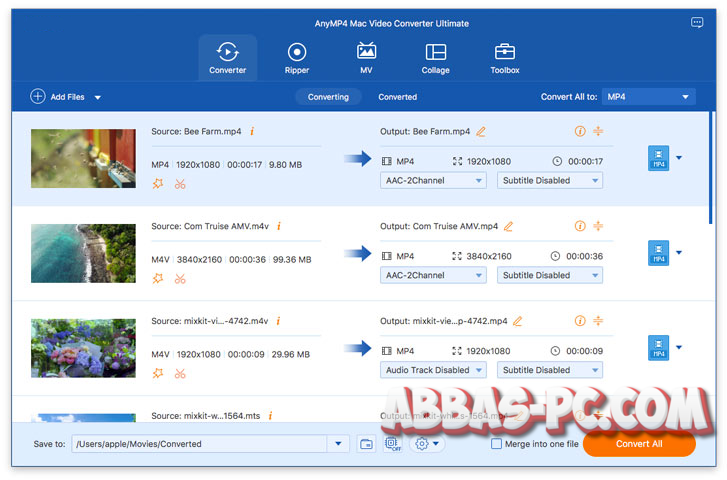The image size is (727, 480).
Task: Expand Subtitle Disabled dropdown for Com Truise AMV
Action: pyautogui.click(x=550, y=275)
